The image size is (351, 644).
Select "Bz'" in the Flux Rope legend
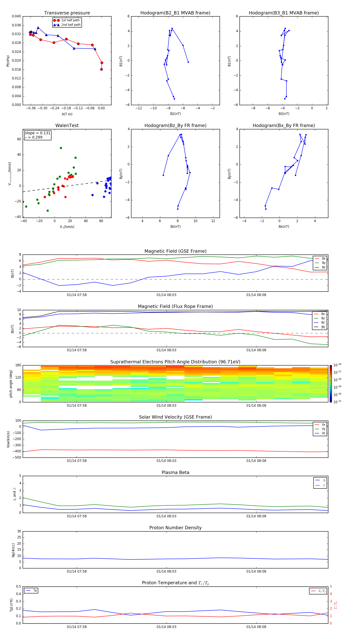[x=320, y=323]
